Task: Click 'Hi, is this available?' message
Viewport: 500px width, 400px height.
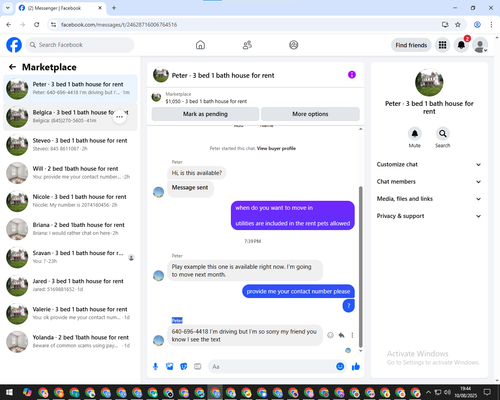Action: 197,173
